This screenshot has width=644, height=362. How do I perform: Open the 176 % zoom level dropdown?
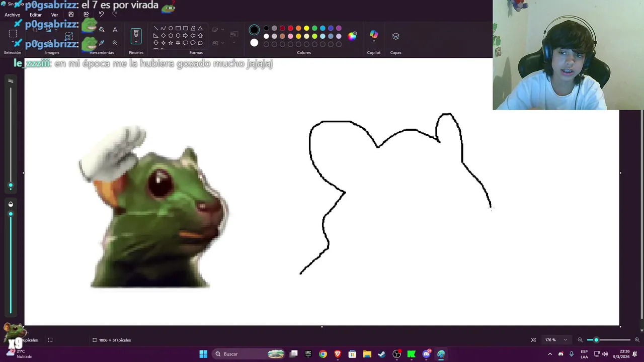coord(556,340)
